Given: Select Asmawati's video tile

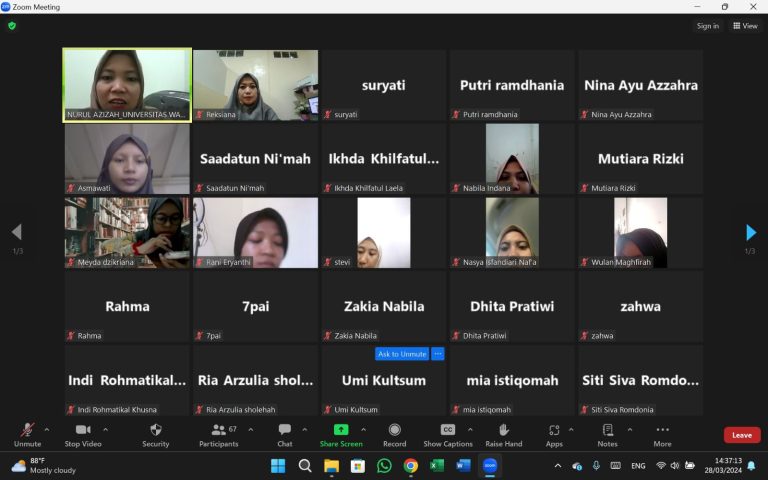Looking at the screenshot, I should click(x=127, y=159).
